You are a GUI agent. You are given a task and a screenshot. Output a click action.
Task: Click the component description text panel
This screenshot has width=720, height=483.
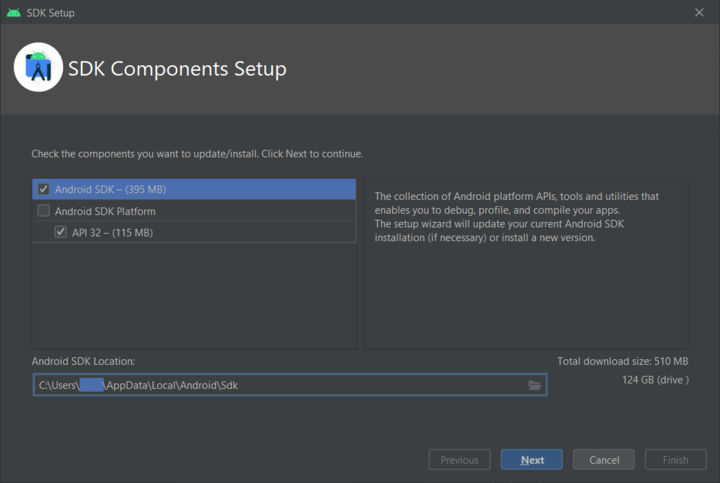(x=526, y=264)
